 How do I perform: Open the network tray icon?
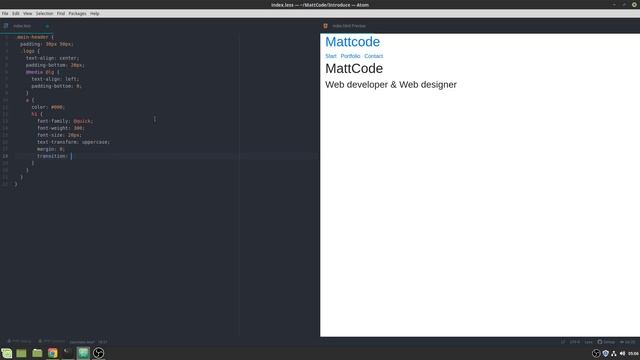pyautogui.click(x=614, y=353)
